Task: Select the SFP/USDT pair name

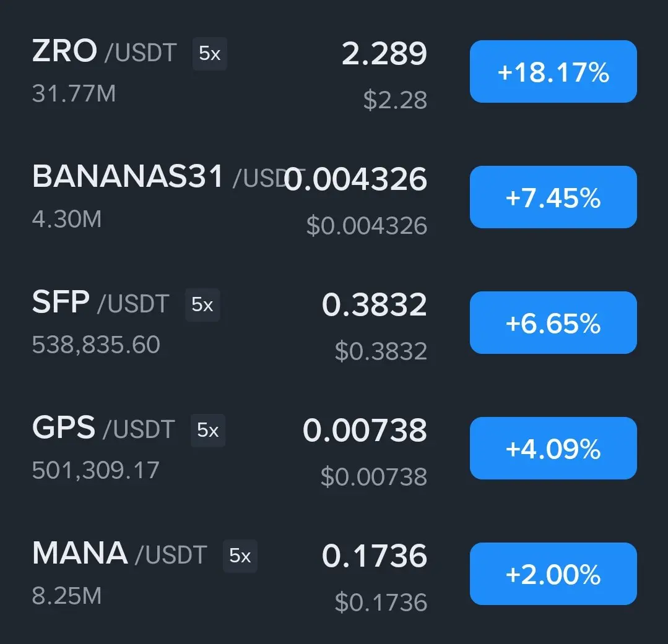Action: [100, 303]
